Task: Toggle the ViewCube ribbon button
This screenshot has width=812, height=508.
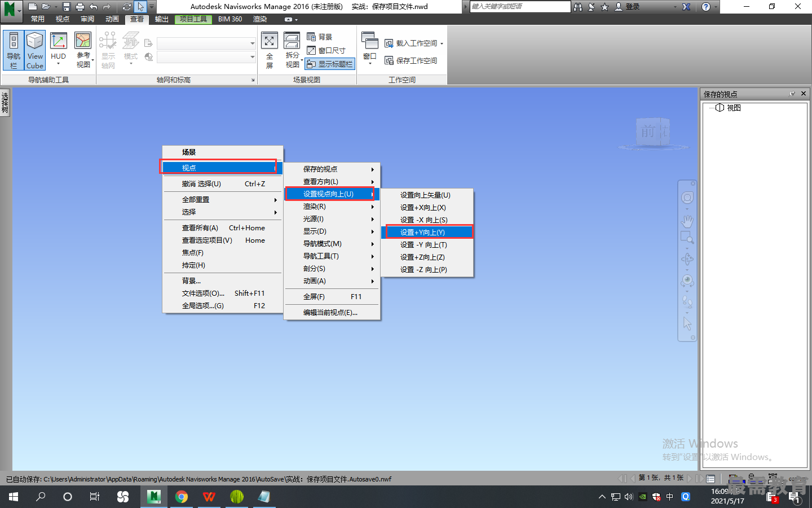Action: point(35,51)
